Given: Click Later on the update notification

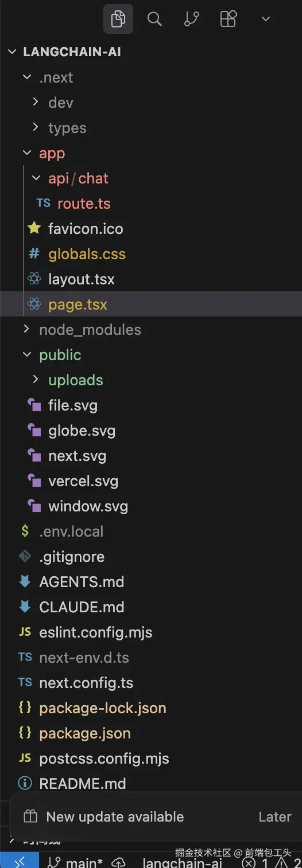Looking at the screenshot, I should (275, 817).
